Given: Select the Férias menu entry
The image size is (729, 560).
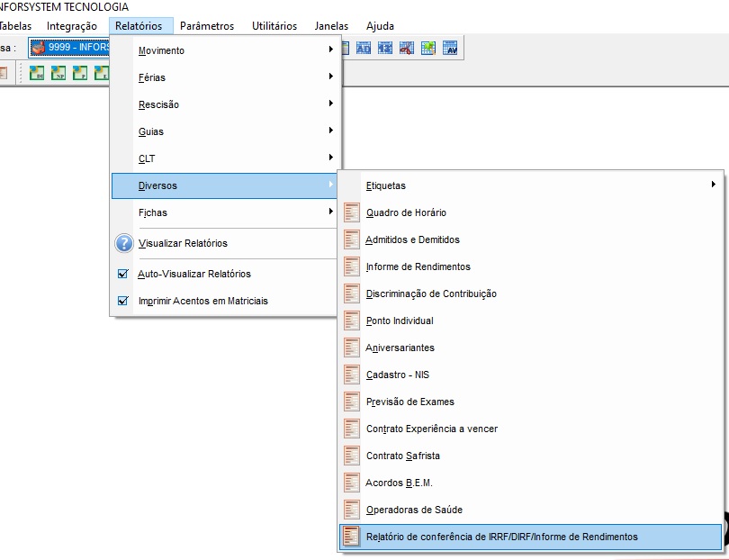Looking at the screenshot, I should 224,77.
